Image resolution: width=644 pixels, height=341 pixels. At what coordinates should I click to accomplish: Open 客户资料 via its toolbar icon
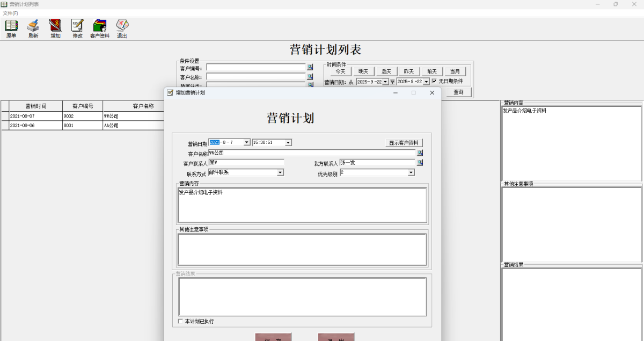coord(99,28)
